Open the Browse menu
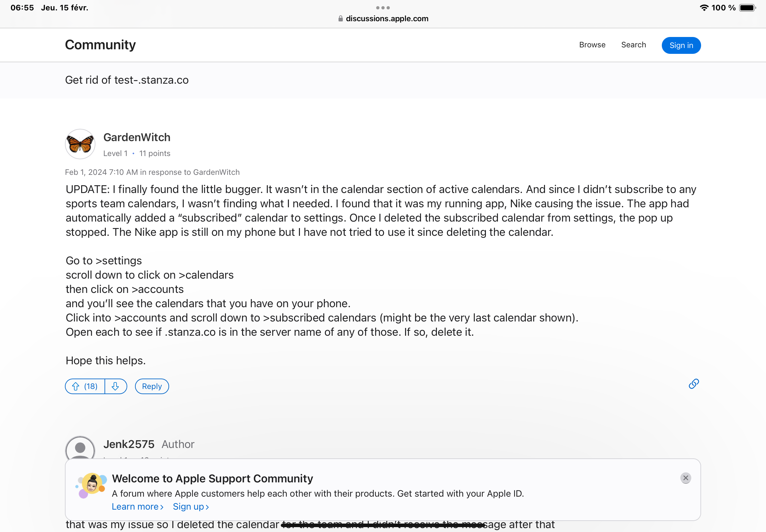 (592, 45)
